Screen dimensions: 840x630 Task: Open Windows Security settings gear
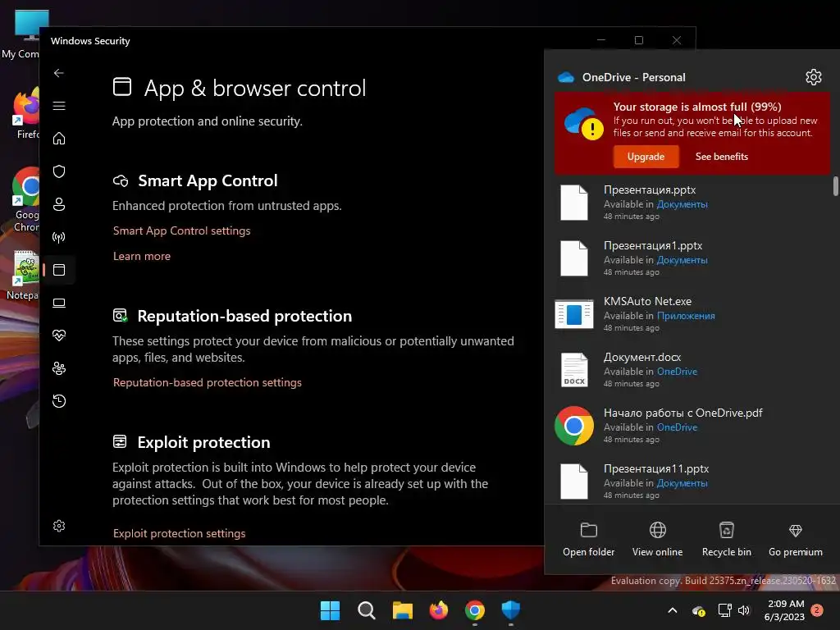click(x=59, y=526)
